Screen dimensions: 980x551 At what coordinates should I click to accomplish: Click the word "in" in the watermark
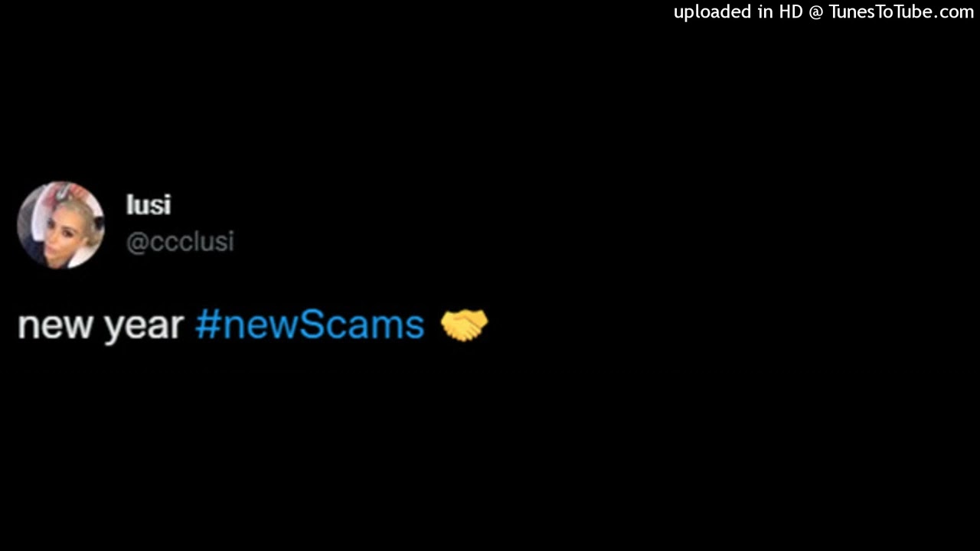pyautogui.click(x=765, y=11)
